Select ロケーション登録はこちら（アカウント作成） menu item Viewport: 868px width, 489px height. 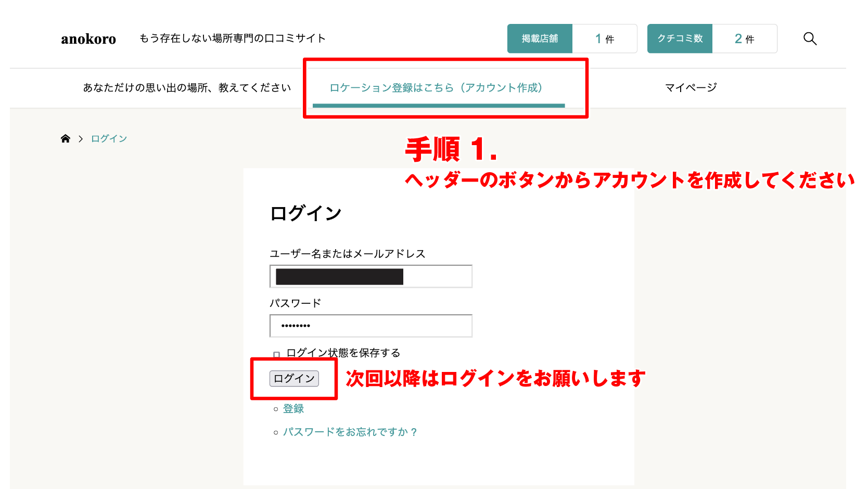click(436, 88)
